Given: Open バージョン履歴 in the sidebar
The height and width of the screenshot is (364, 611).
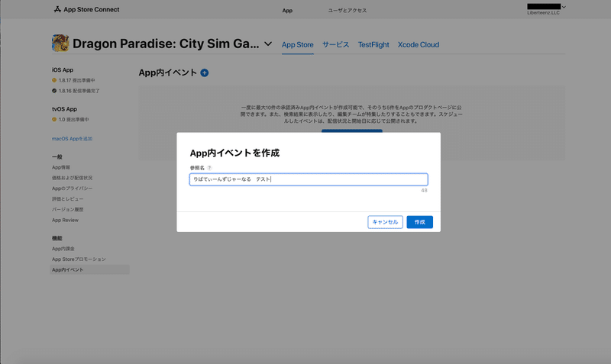Looking at the screenshot, I should point(67,209).
